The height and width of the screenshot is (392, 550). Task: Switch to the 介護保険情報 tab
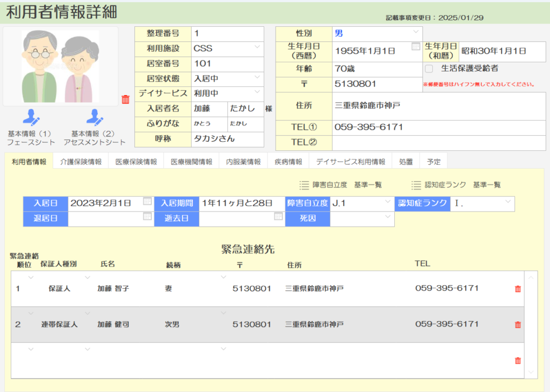(x=81, y=162)
